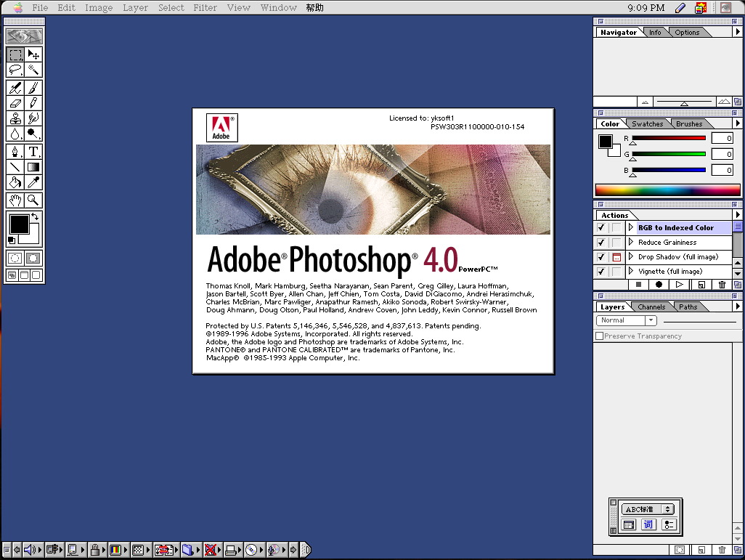Viewport: 745px width, 560px height.
Task: Swap foreground and background colors arrow
Action: coord(35,216)
